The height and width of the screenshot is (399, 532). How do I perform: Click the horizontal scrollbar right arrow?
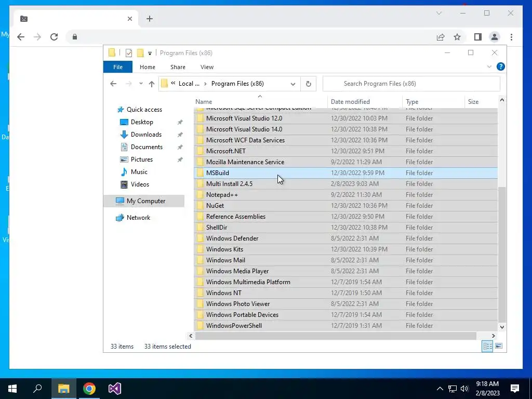494,336
